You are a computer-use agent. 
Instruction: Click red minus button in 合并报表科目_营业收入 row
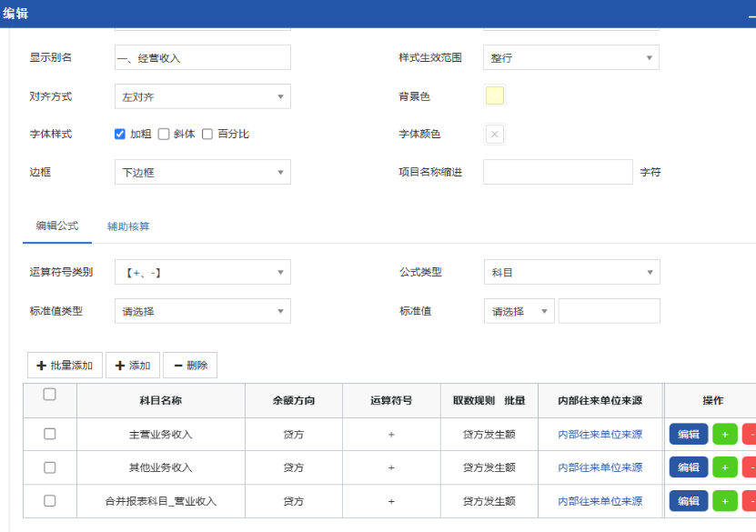[x=750, y=501]
